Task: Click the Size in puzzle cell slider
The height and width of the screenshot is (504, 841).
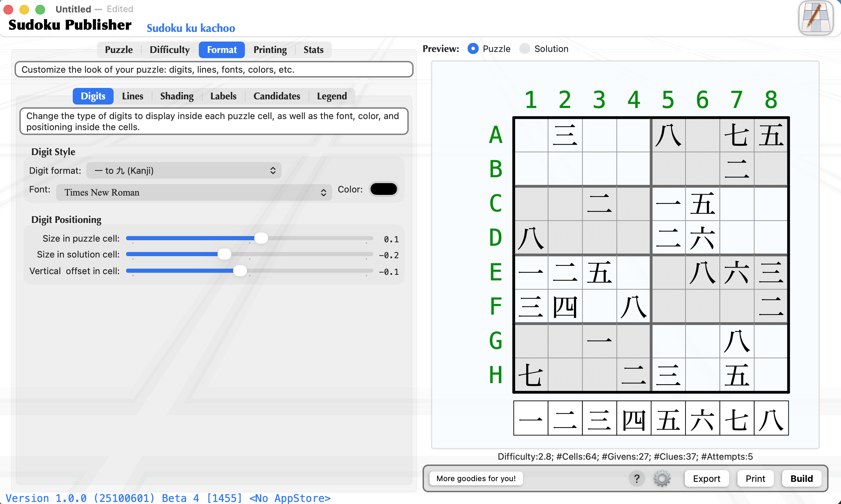Action: (261, 238)
